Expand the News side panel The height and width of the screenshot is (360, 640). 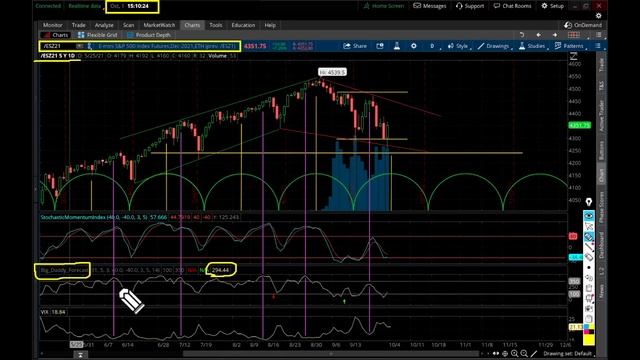[601, 291]
